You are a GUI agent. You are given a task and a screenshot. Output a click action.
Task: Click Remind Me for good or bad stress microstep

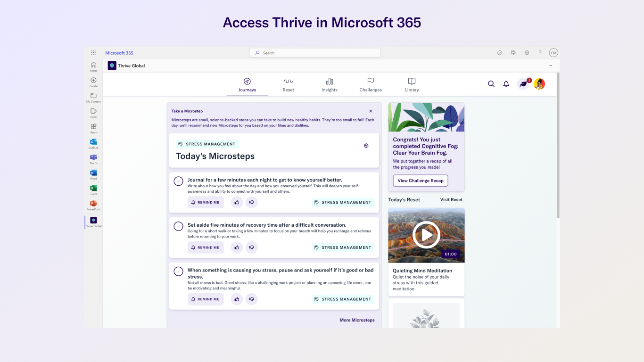[x=206, y=299]
